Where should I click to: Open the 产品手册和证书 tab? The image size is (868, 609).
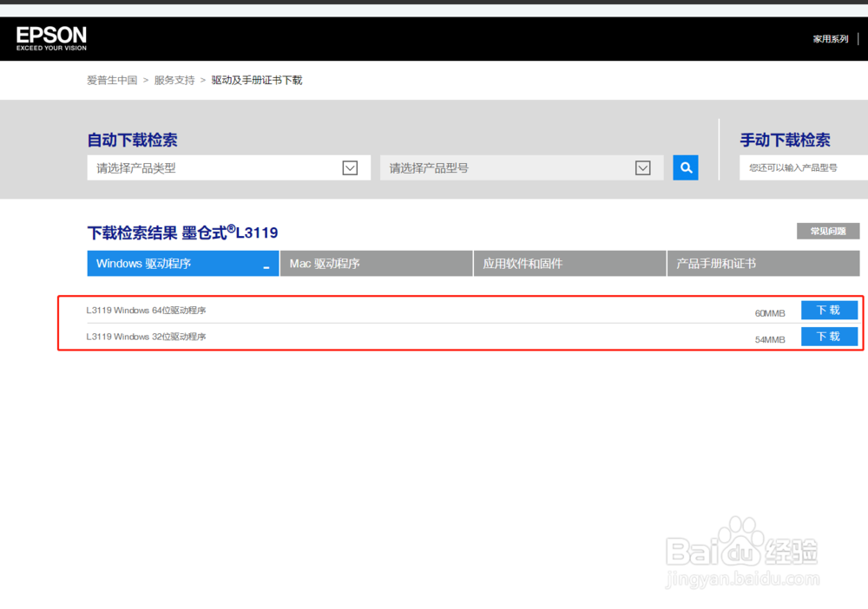coord(763,263)
